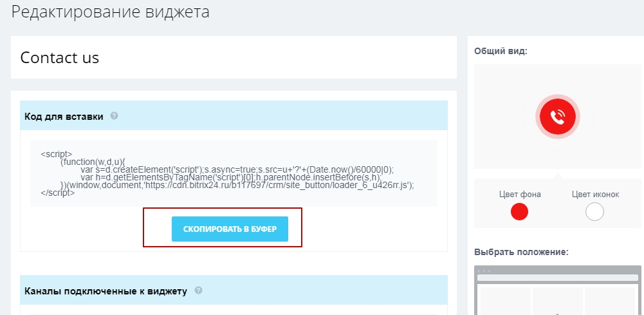Click the "Каналы подключенные к виджету" section header
Viewport: 644px width, 315px height.
(x=106, y=291)
